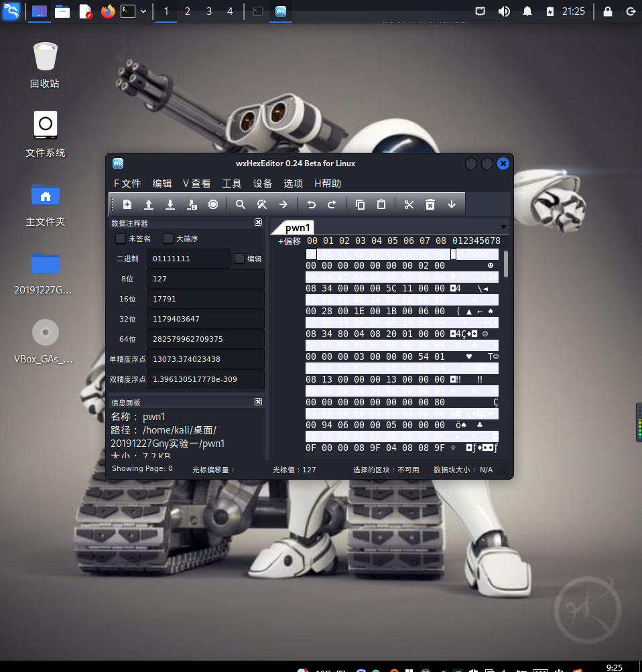Open the F文件 menu
Screen dimensions: 642x672
127,184
